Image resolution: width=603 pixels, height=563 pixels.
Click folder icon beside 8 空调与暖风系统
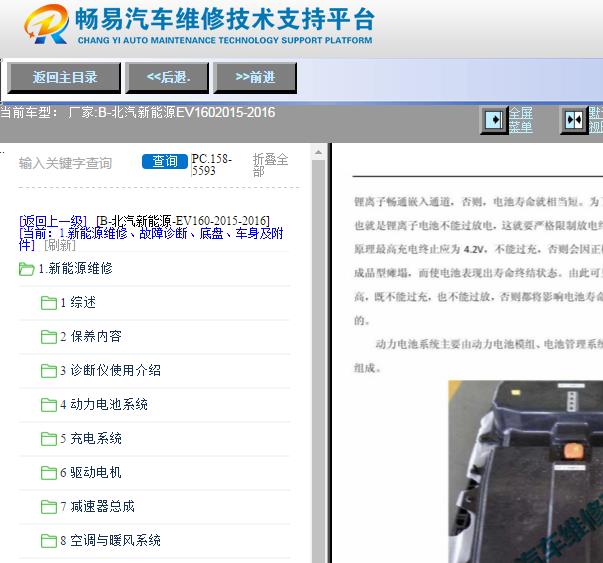click(49, 541)
